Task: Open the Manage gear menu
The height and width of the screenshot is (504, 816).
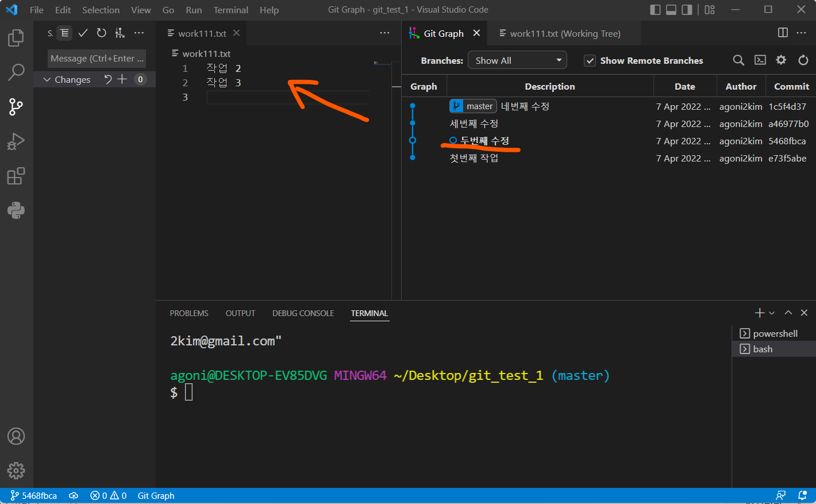Action: click(x=16, y=471)
